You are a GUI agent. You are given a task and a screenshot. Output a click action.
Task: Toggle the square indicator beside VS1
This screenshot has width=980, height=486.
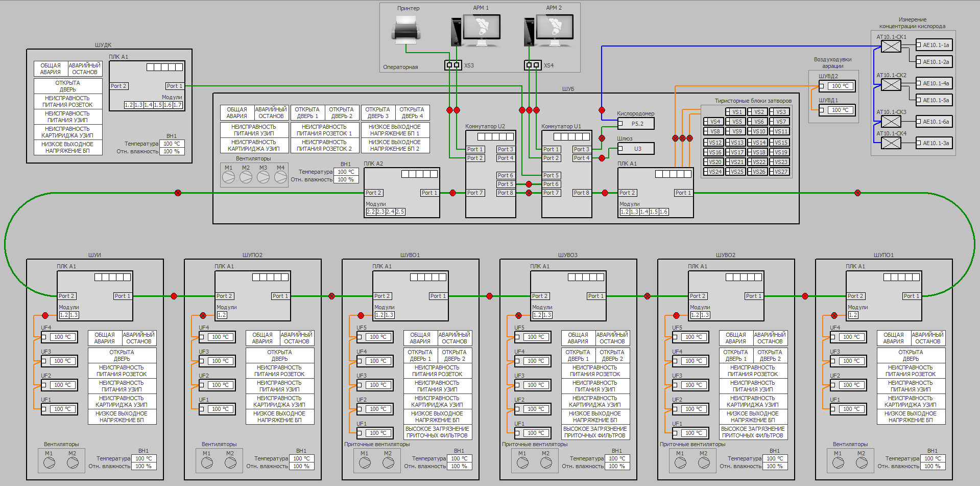[728, 112]
